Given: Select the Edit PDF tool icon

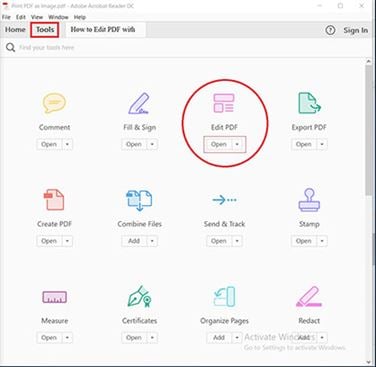Looking at the screenshot, I should pyautogui.click(x=224, y=103).
